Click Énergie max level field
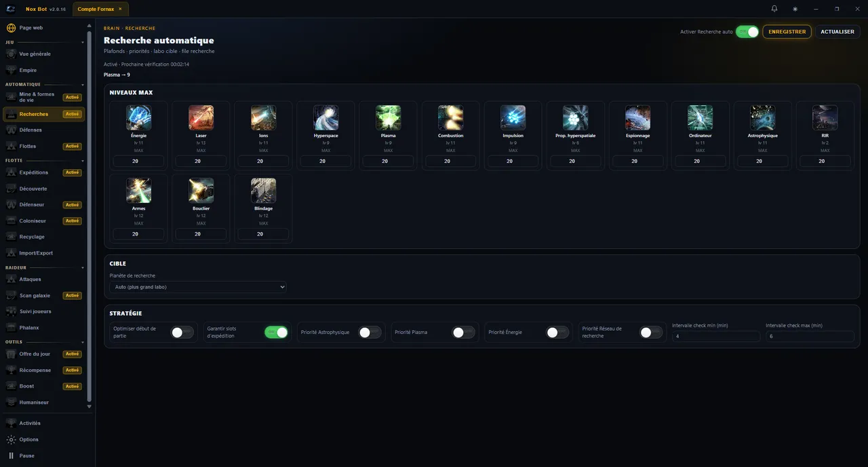Screen dimensions: 868x467 click(x=138, y=162)
